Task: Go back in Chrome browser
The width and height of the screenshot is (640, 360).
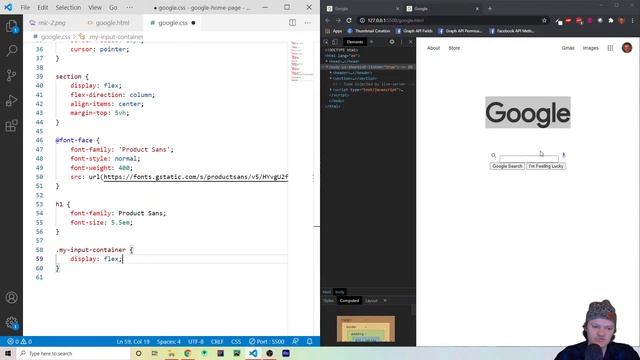Action: [x=327, y=20]
